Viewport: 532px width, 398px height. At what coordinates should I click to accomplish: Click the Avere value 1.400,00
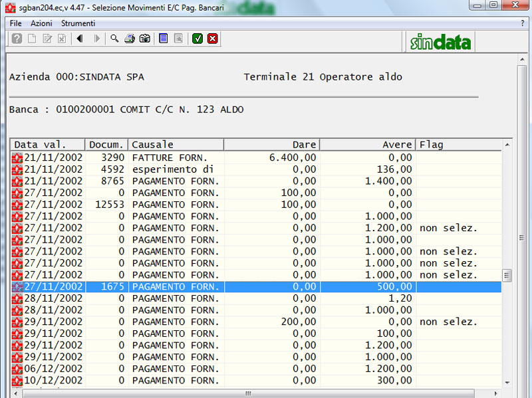[388, 181]
